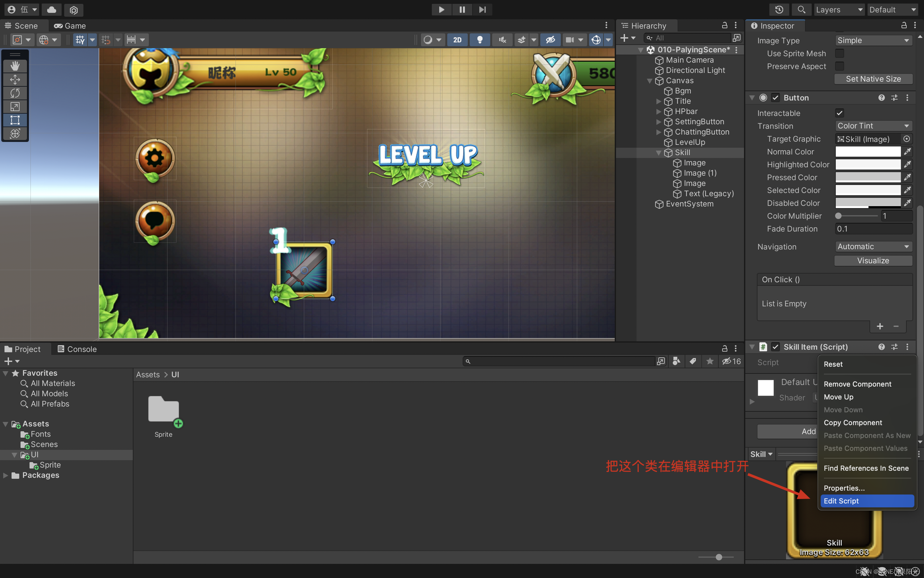The image size is (924, 578).
Task: Toggle Use Sprite Mesh checkbox
Action: [x=839, y=54]
